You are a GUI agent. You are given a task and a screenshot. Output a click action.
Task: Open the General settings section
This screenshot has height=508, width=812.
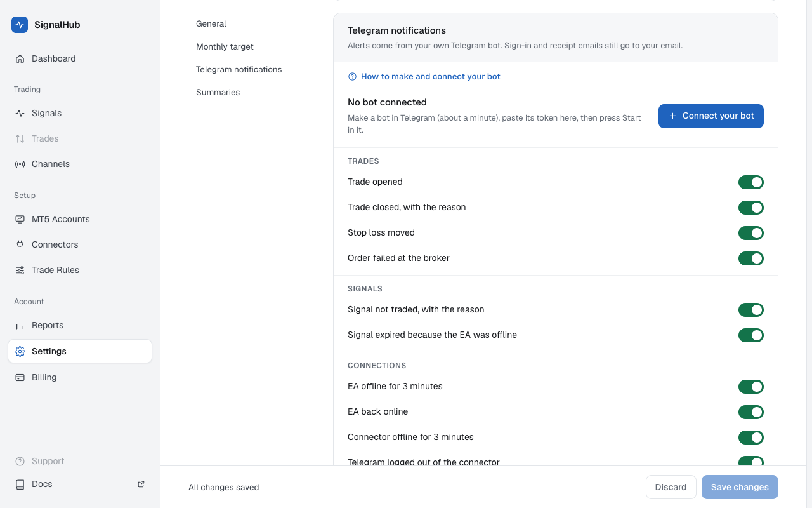(211, 23)
